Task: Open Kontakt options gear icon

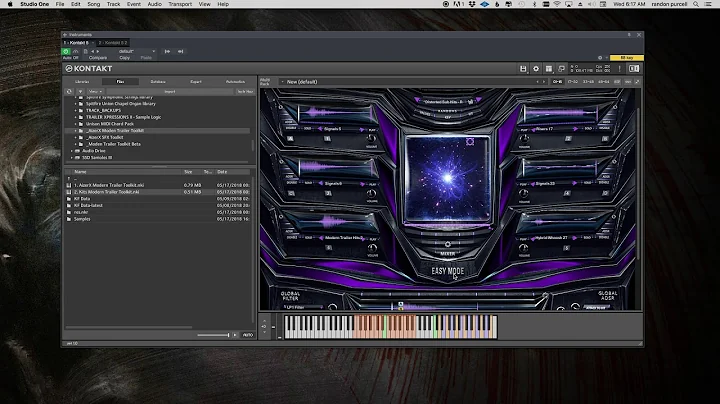Action: point(536,69)
